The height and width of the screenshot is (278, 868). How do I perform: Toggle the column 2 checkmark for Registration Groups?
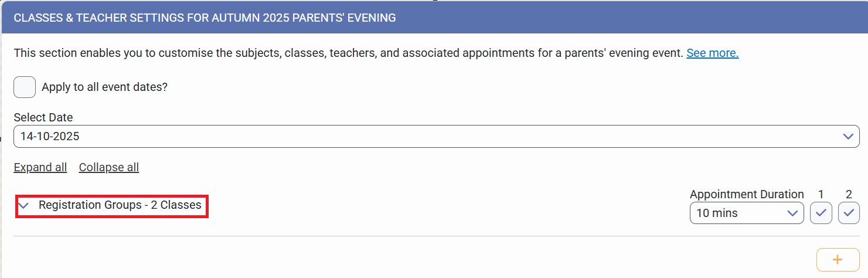[x=849, y=213]
